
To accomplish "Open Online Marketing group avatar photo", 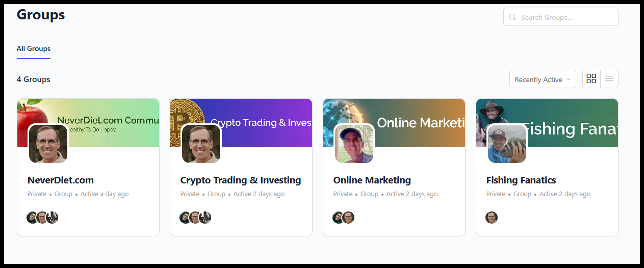I will 354,144.
